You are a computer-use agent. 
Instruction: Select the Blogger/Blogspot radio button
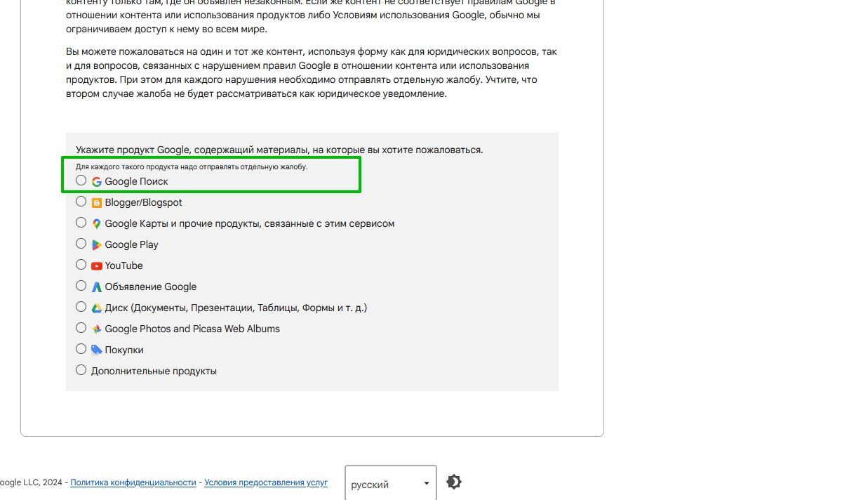click(x=81, y=202)
